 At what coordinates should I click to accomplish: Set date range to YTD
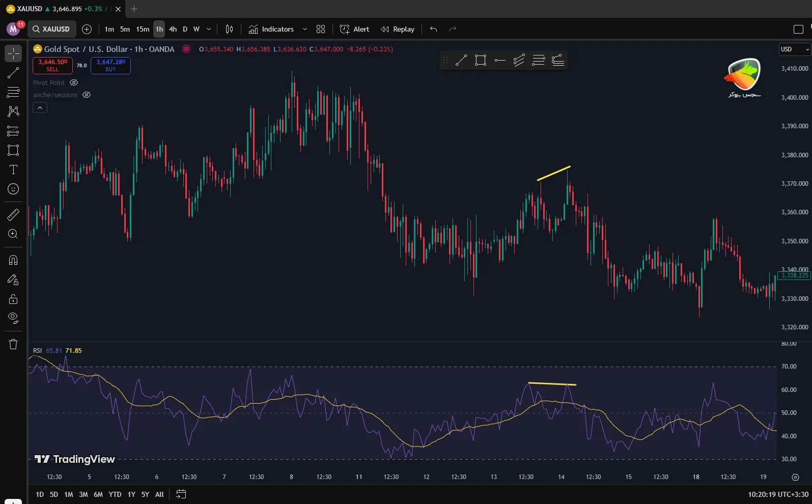(x=115, y=494)
